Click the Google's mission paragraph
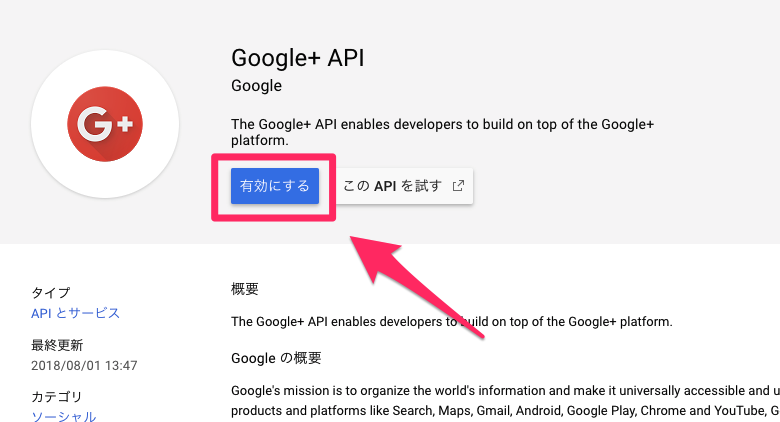The height and width of the screenshot is (422, 780). pos(505,401)
